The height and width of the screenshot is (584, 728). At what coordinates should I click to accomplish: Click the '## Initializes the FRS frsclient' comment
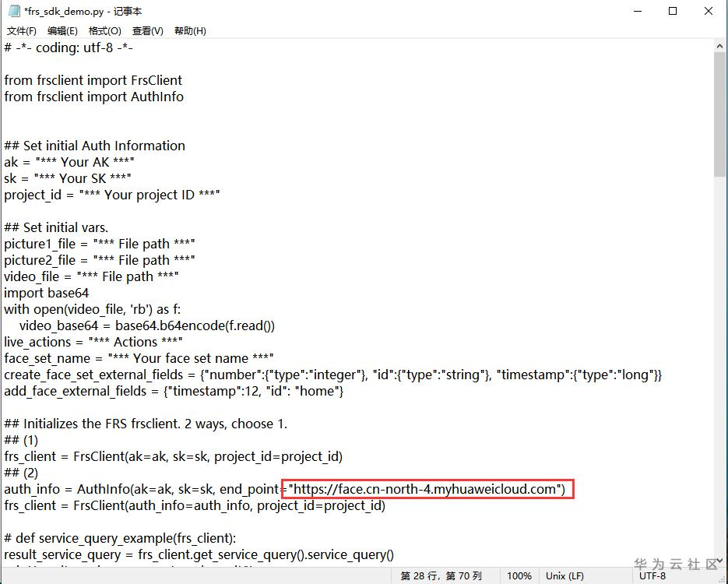pos(146,424)
